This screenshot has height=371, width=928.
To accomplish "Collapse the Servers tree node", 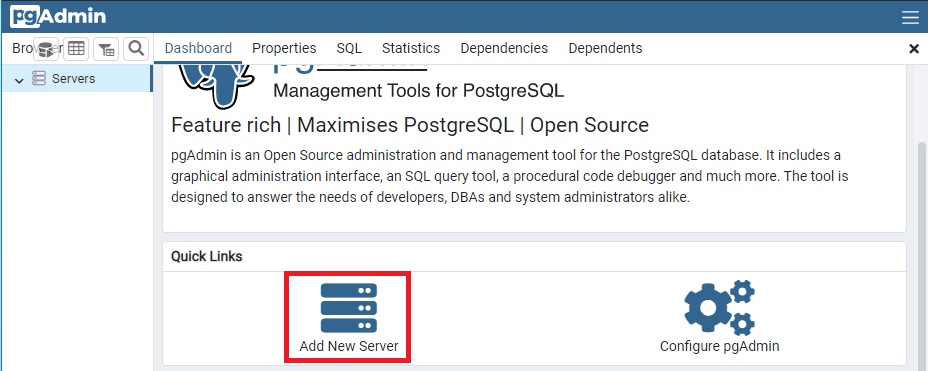I will point(19,80).
